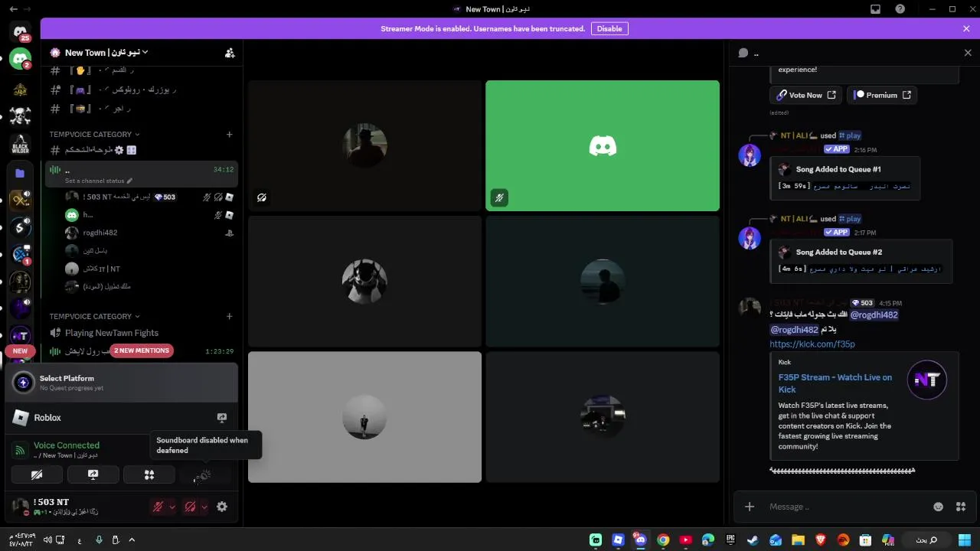Select voice channel showing 1:23:29
Screen dimensions: 980x551
142,351
